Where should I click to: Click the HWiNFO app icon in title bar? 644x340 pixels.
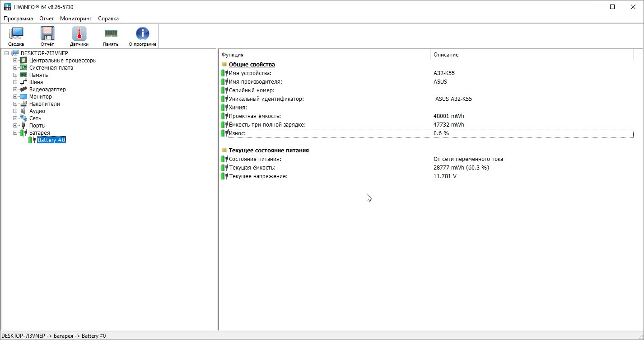pyautogui.click(x=8, y=7)
